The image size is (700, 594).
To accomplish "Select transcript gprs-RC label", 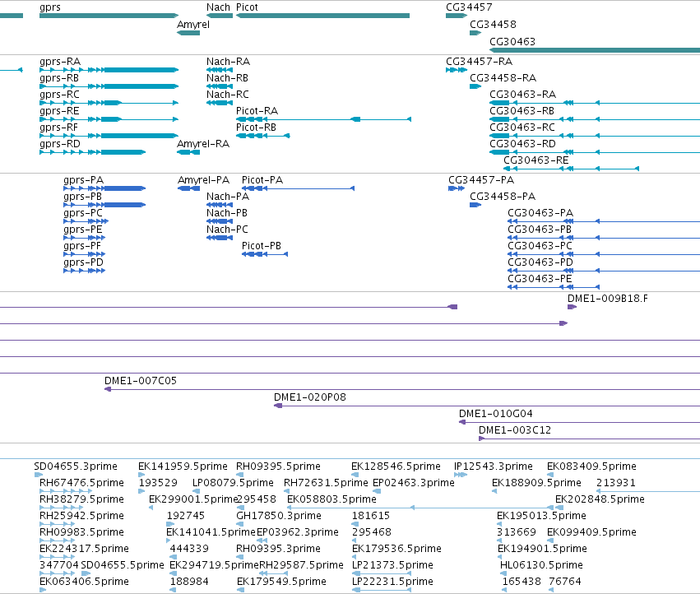I will tap(59, 95).
